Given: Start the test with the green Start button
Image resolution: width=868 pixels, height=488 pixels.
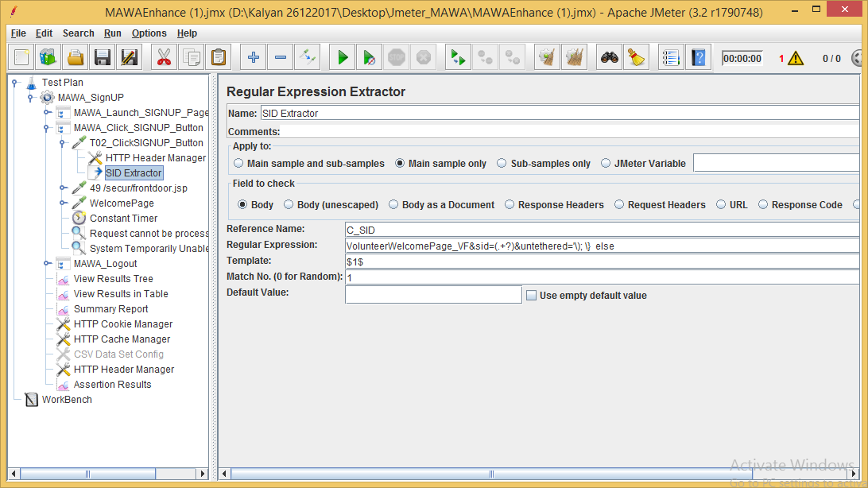Looking at the screenshot, I should pos(342,56).
